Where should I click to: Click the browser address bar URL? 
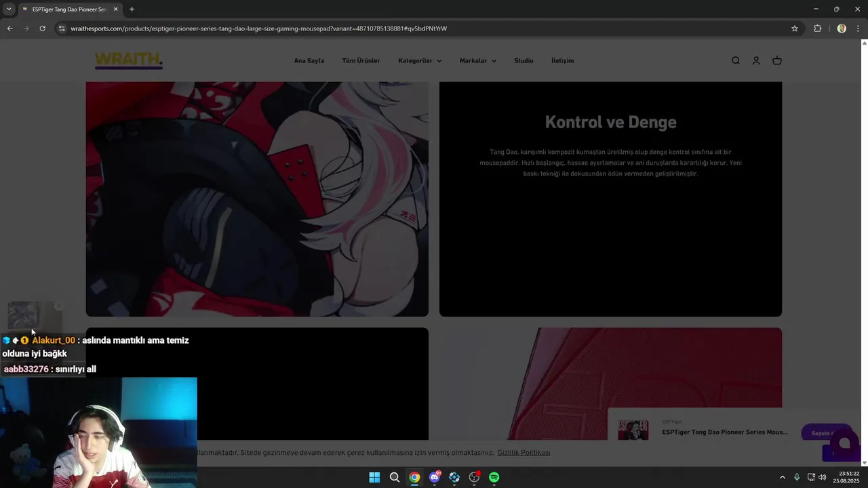[258, 28]
